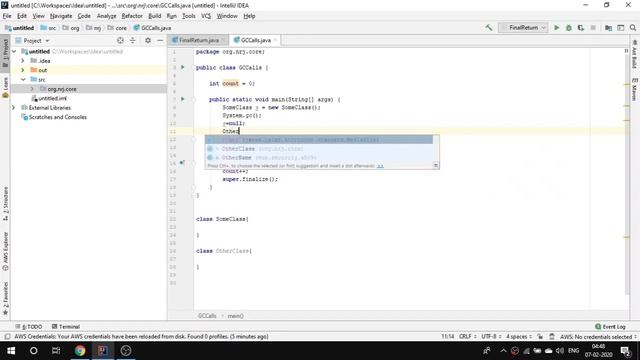Viewport: 640px width, 360px height.
Task: Open the IntelliJ IDEA taskbar icon
Action: 102,351
